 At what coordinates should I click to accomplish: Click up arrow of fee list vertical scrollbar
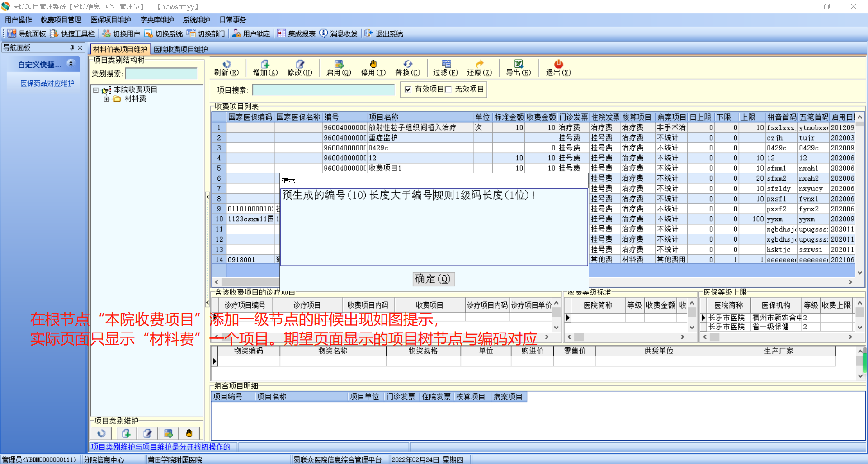pos(859,117)
